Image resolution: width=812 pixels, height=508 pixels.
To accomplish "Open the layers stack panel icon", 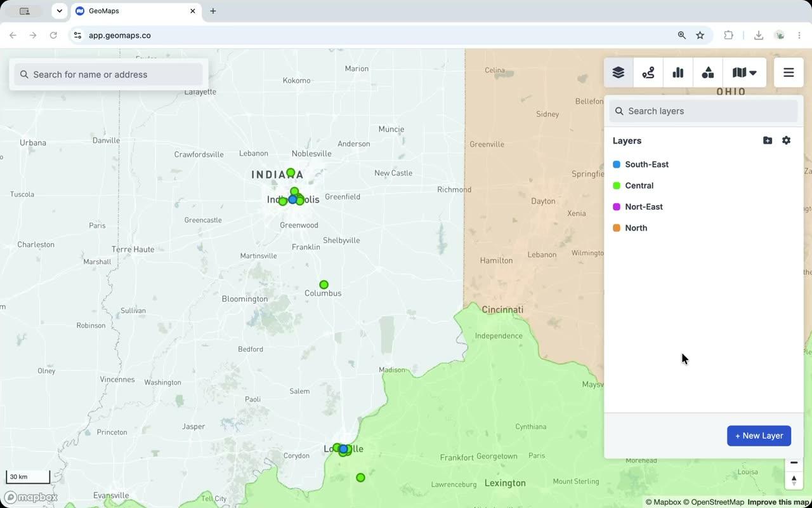I will [619, 73].
